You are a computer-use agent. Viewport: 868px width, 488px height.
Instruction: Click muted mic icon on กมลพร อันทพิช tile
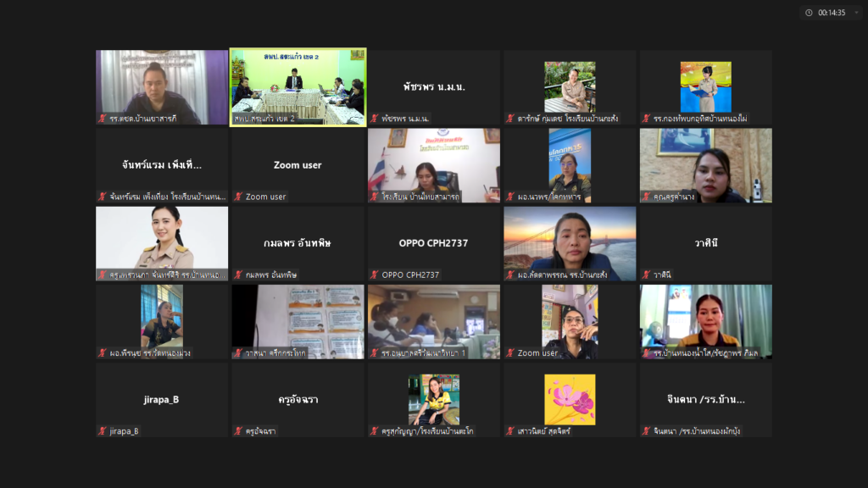[x=238, y=274]
